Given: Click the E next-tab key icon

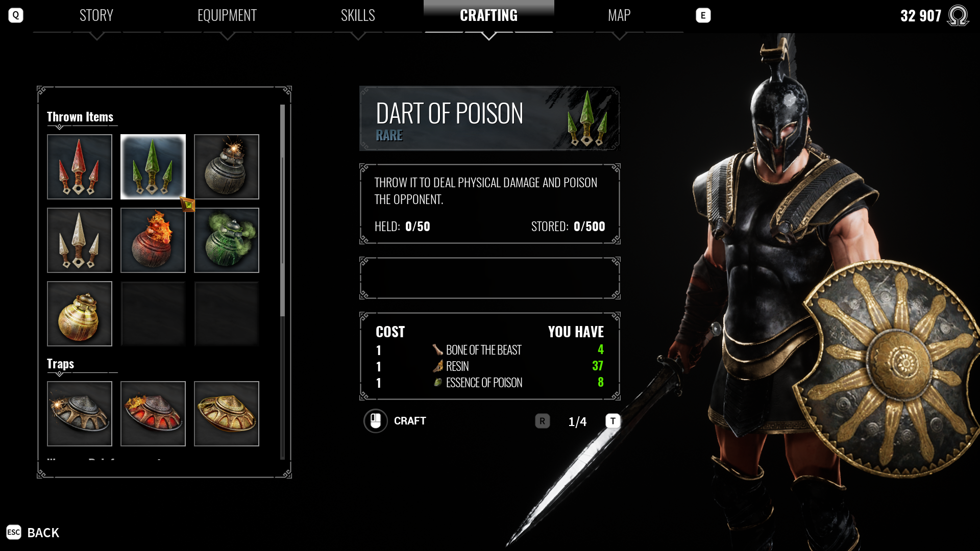Looking at the screenshot, I should click(x=703, y=15).
